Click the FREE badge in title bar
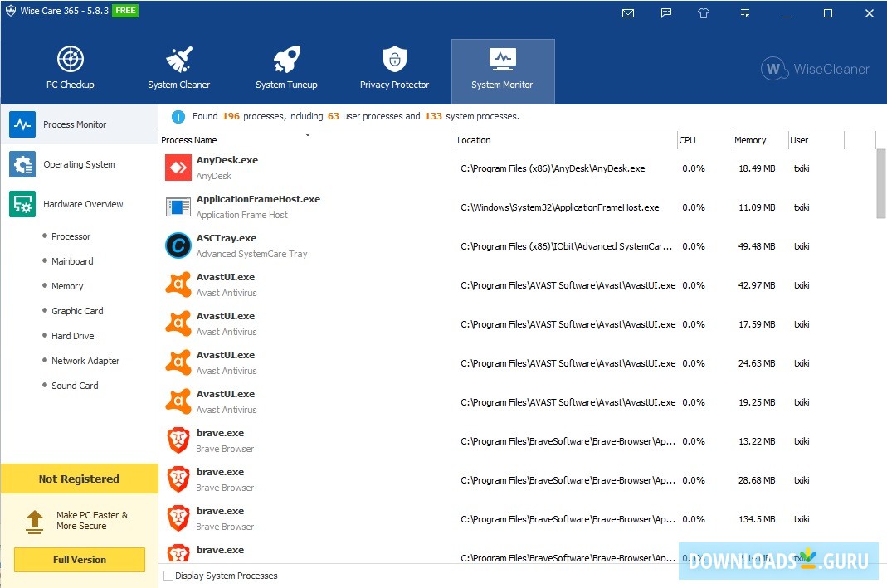Image resolution: width=887 pixels, height=588 pixels. (x=125, y=11)
